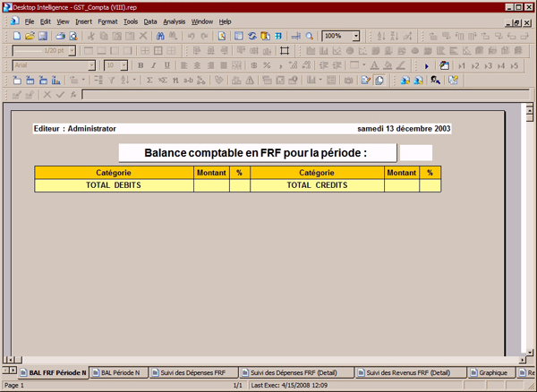Open the Format menu
Viewport: 537px width, 392px height.
point(107,21)
